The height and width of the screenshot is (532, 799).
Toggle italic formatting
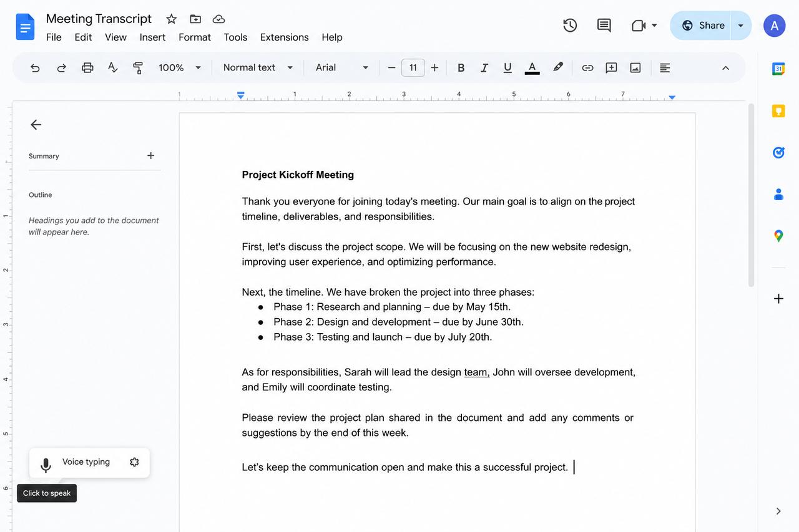pyautogui.click(x=484, y=68)
